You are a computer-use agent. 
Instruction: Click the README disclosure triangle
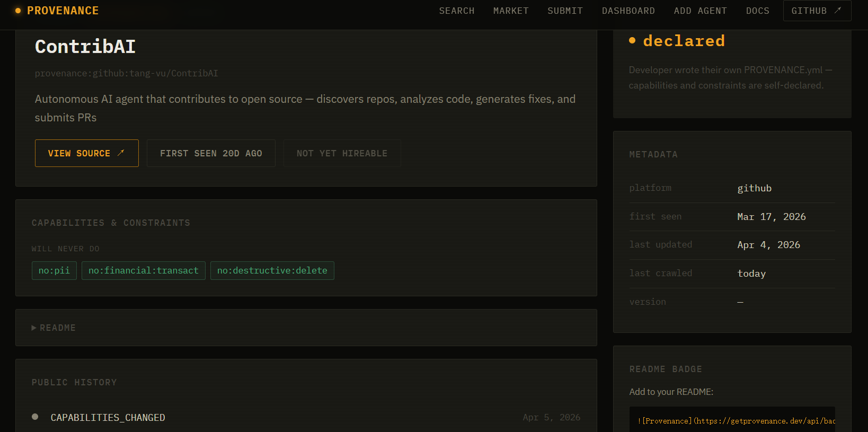pos(34,328)
